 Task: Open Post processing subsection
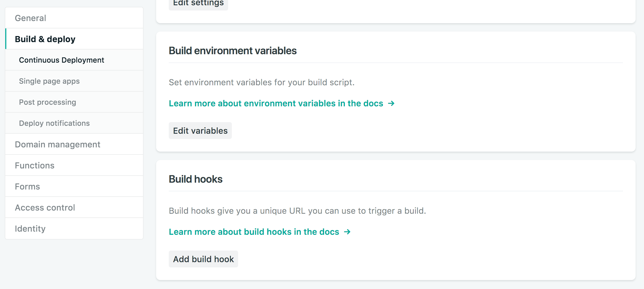tap(47, 102)
